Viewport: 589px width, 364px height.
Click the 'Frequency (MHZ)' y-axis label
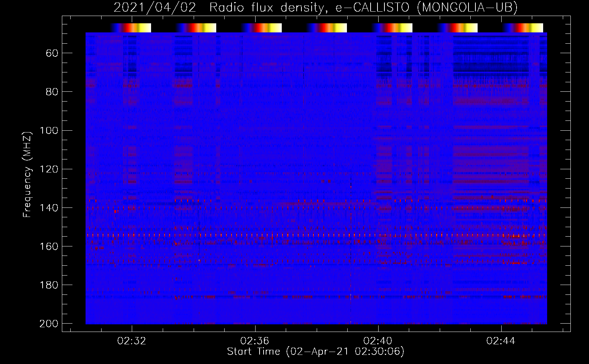[x=28, y=174]
